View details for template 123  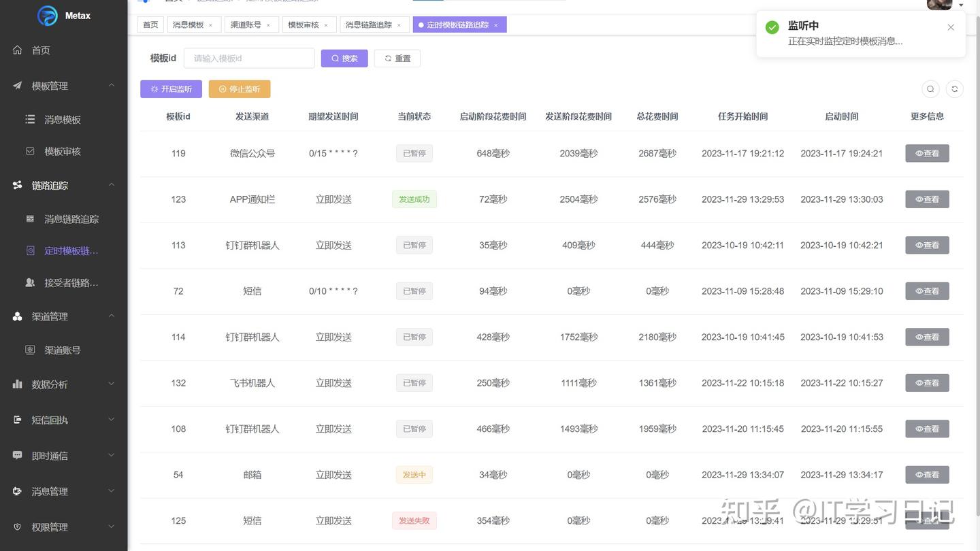coord(927,199)
